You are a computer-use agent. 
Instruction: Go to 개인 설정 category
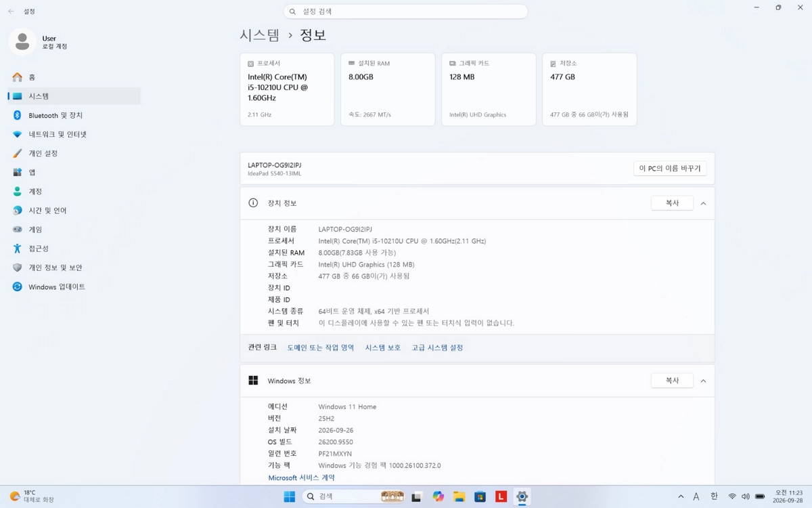(73, 153)
